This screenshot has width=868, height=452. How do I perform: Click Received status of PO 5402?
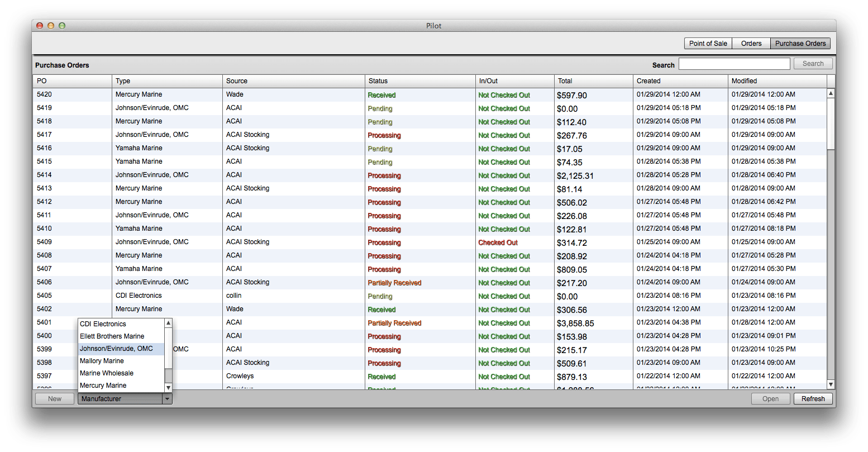pos(381,310)
